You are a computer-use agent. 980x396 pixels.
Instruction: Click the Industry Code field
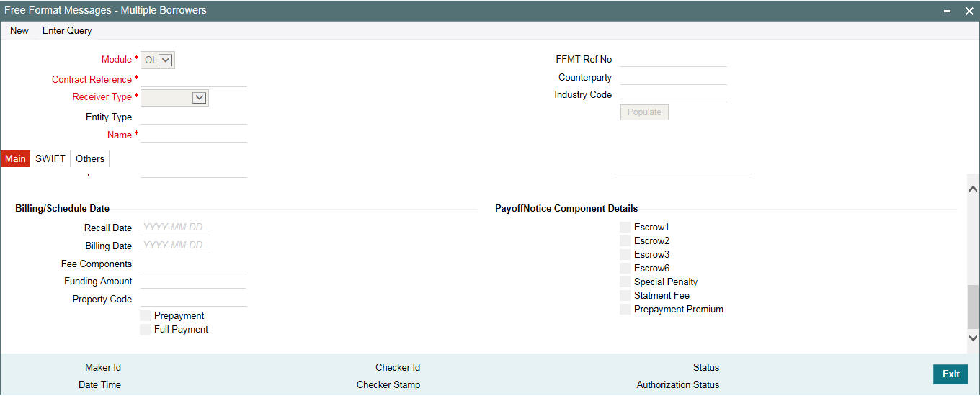tap(673, 94)
